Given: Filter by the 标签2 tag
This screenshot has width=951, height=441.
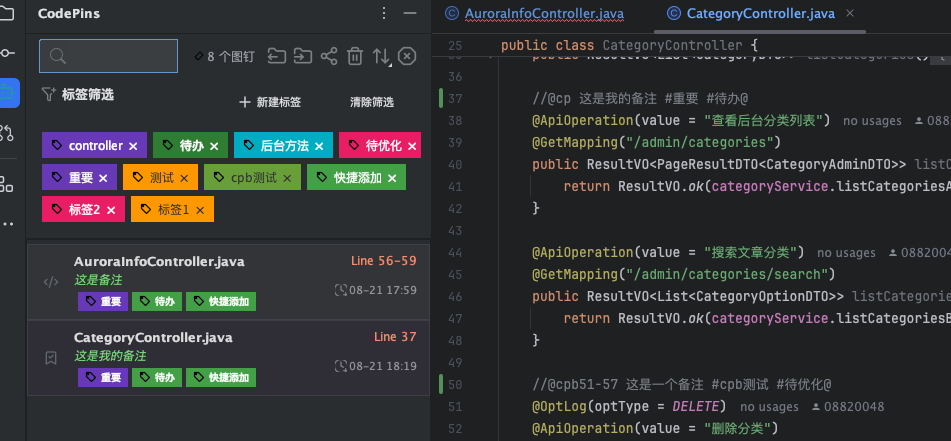Looking at the screenshot, I should 83,209.
